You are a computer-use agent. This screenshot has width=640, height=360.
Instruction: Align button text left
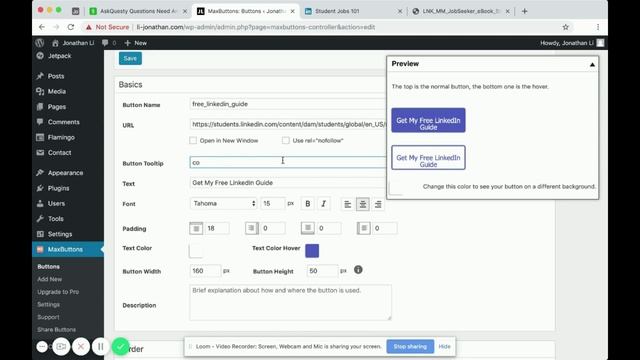tap(347, 204)
